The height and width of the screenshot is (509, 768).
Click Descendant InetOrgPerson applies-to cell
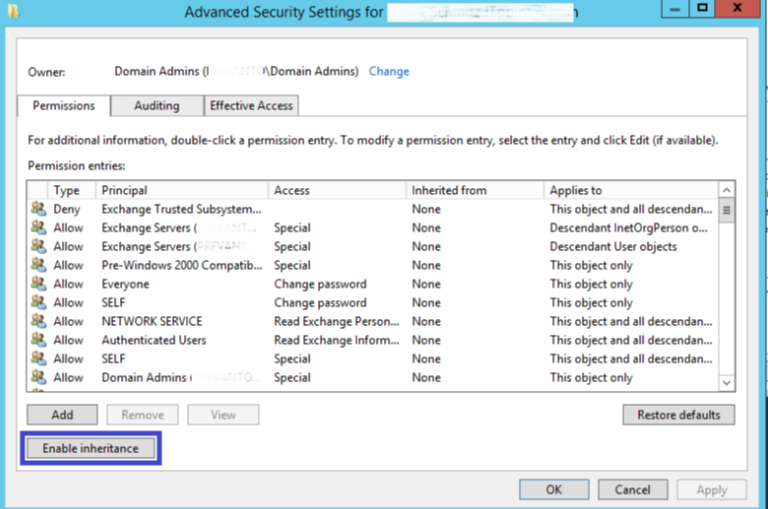628,228
